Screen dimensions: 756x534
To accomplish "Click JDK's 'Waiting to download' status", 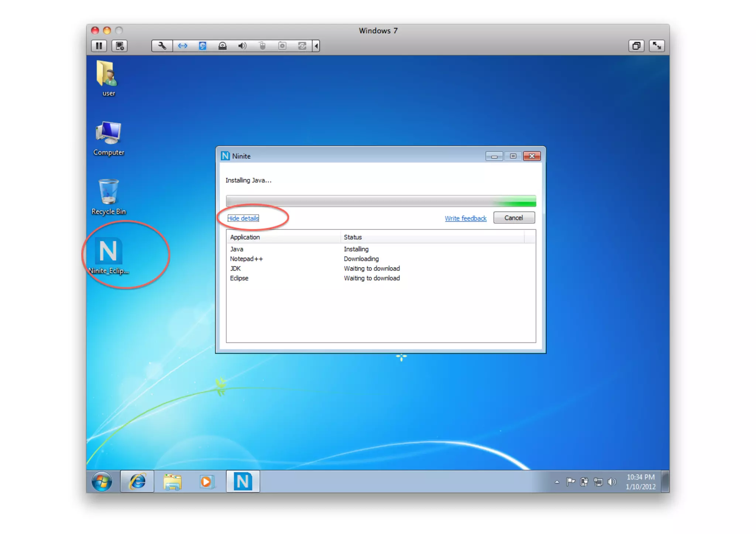I will coord(372,268).
